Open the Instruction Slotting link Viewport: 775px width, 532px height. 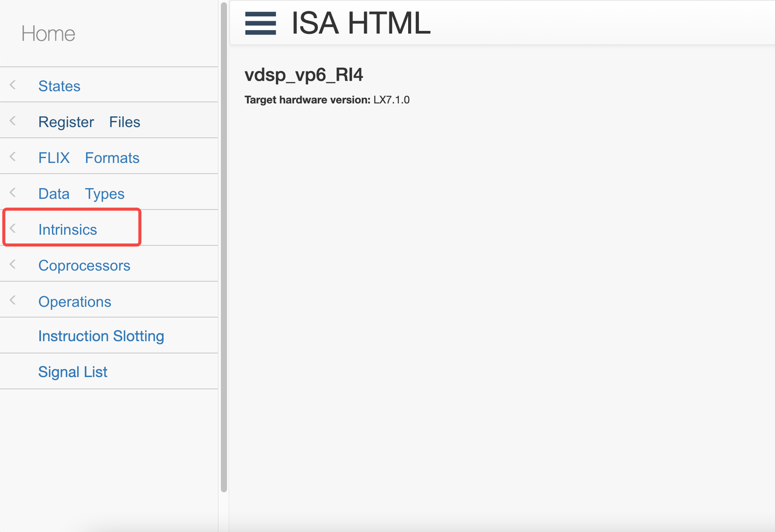tap(101, 336)
